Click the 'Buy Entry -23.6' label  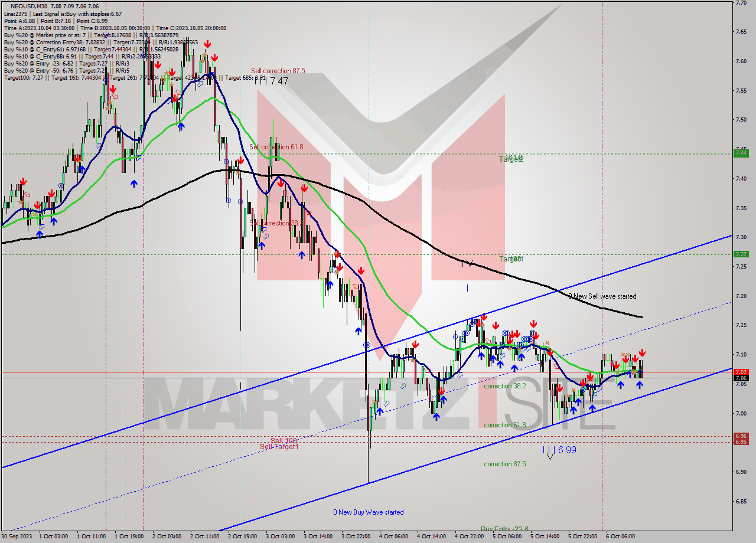[504, 529]
